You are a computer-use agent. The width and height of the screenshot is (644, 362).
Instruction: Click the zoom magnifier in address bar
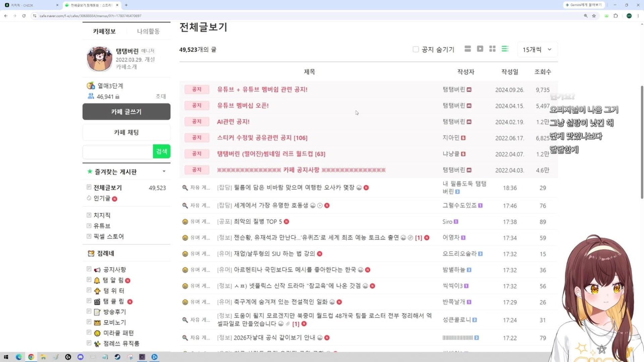coord(586,16)
